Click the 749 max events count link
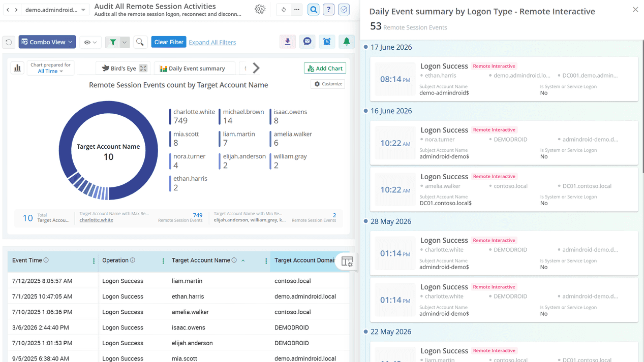Image resolution: width=644 pixels, height=362 pixels. tap(198, 215)
